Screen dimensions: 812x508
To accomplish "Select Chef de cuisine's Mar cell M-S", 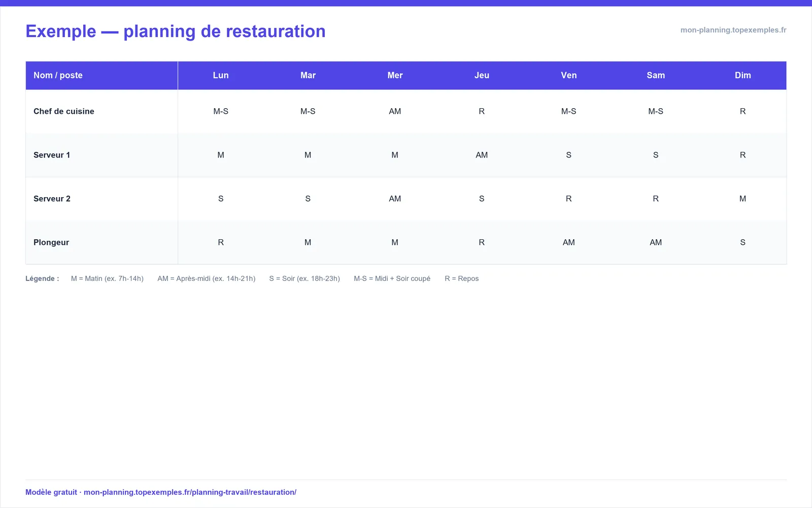I will coord(308,111).
